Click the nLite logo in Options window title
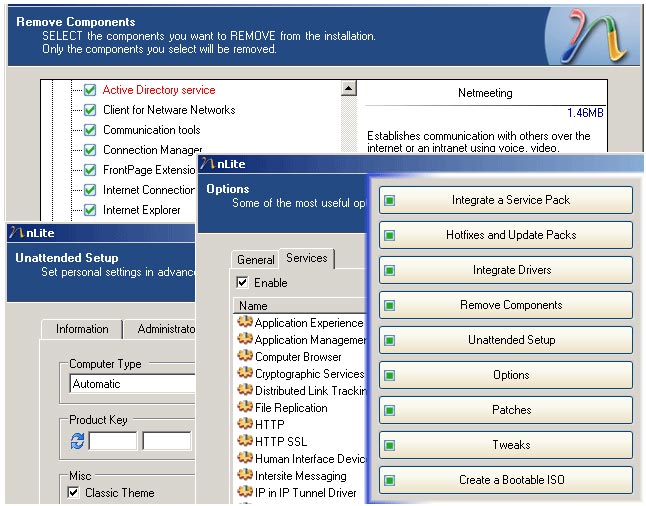646x506 pixels. (x=208, y=164)
